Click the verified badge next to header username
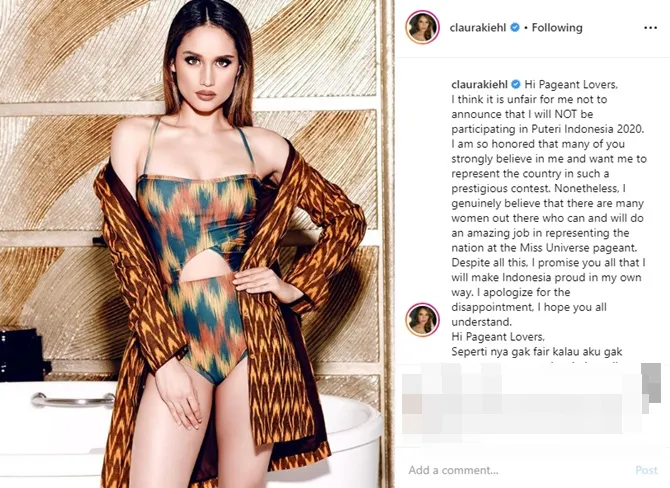Screen dimensions: 670x488 515,27
